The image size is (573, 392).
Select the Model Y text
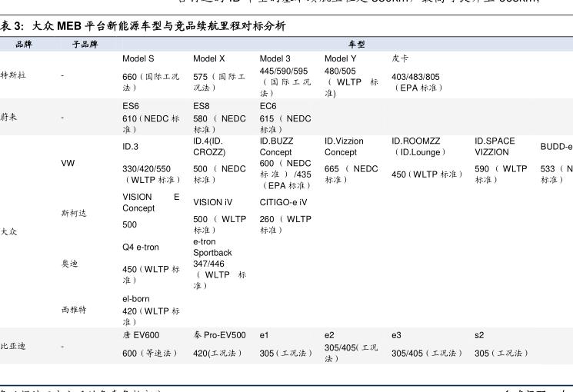[x=340, y=59]
